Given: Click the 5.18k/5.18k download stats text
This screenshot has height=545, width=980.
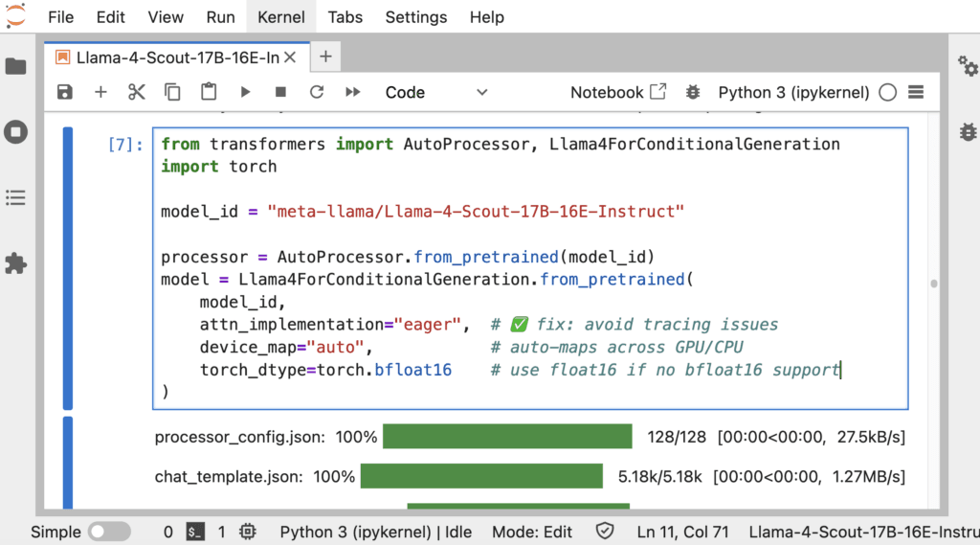Looking at the screenshot, I should pyautogui.click(x=660, y=477).
